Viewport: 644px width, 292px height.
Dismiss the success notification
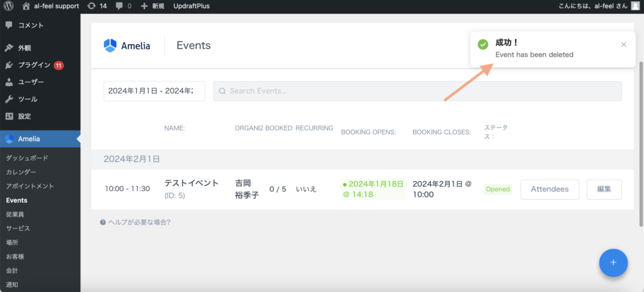(x=623, y=45)
